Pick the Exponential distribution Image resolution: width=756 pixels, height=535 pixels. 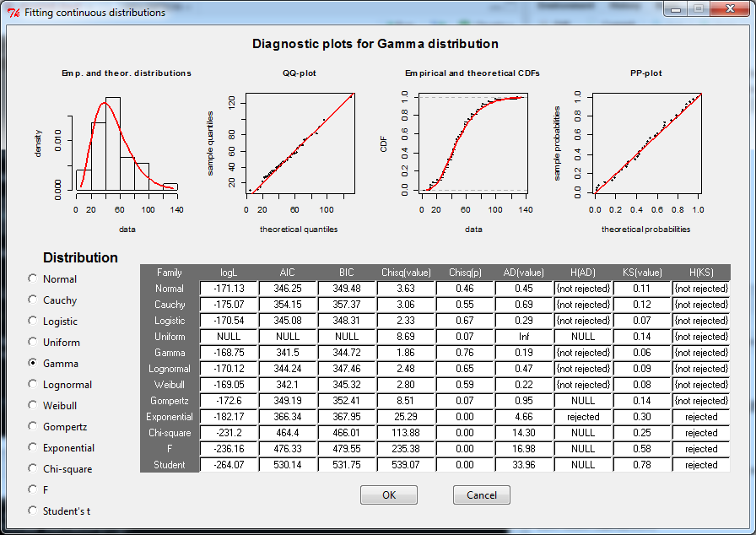click(32, 447)
